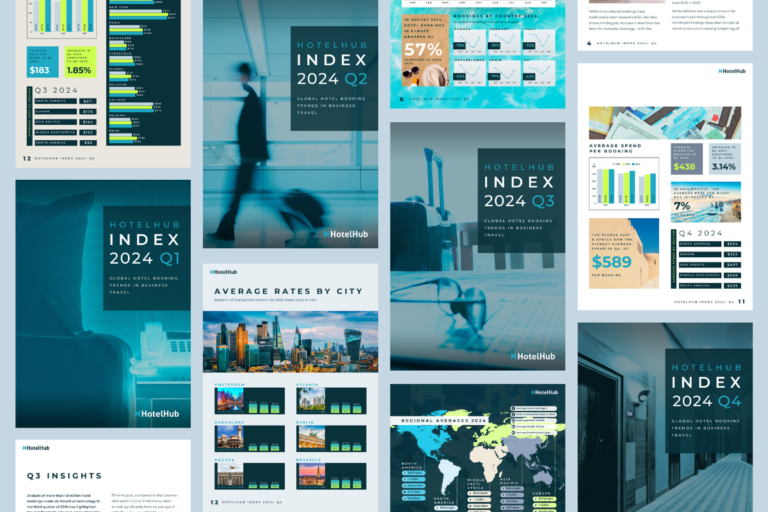Screen dimensions: 768x512
Task: Click the banknotes photo on page 11
Action: pos(665,123)
